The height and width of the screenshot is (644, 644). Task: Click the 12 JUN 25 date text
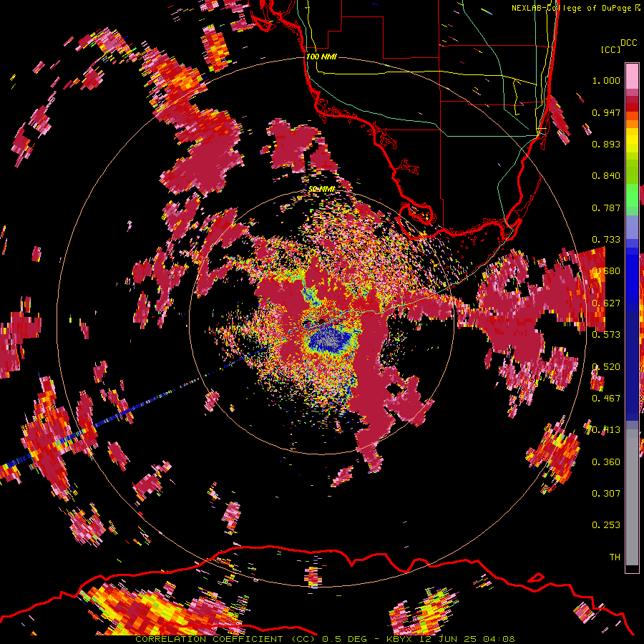pos(448,639)
